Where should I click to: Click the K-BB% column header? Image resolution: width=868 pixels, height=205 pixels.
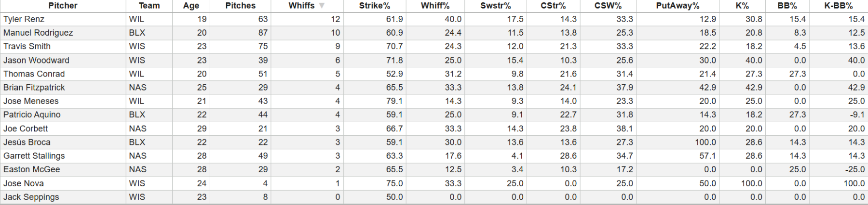(x=838, y=6)
